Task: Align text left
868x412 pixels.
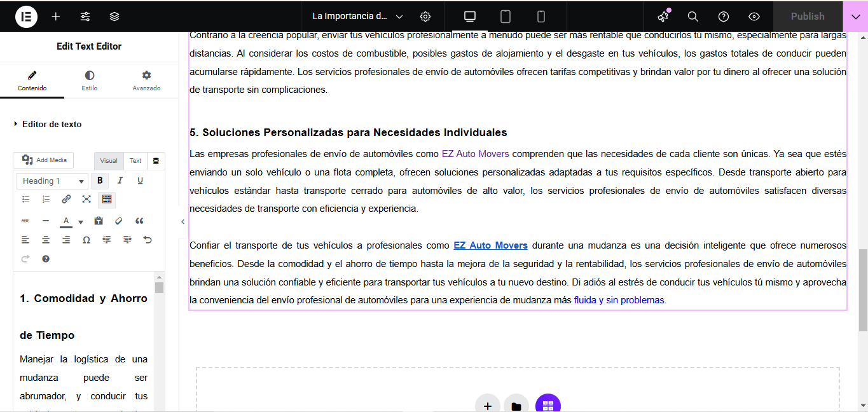Action: (25, 240)
